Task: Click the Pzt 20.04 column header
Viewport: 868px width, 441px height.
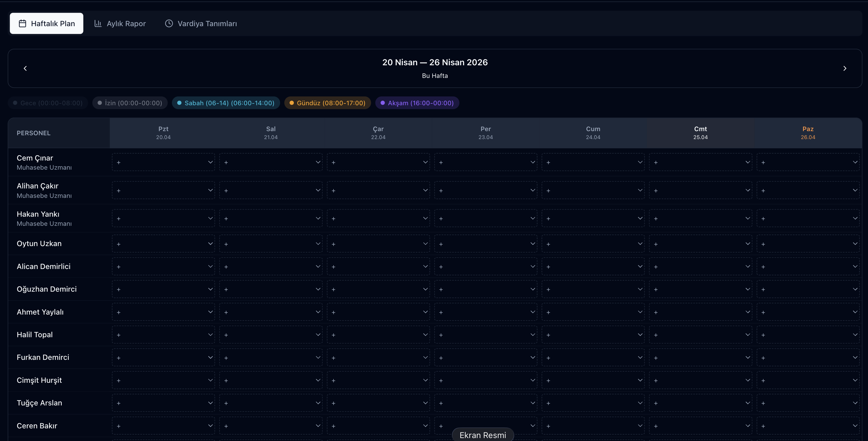Action: (163, 133)
